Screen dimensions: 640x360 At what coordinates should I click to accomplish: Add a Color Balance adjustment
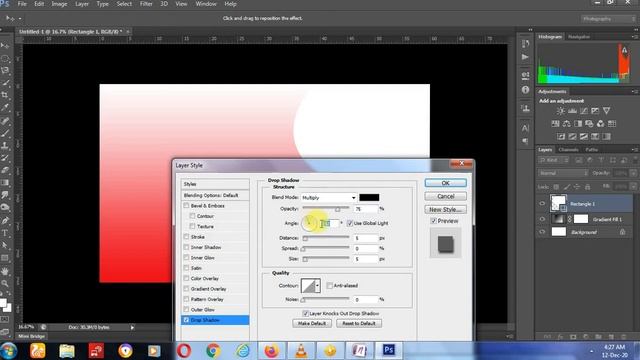[567, 124]
